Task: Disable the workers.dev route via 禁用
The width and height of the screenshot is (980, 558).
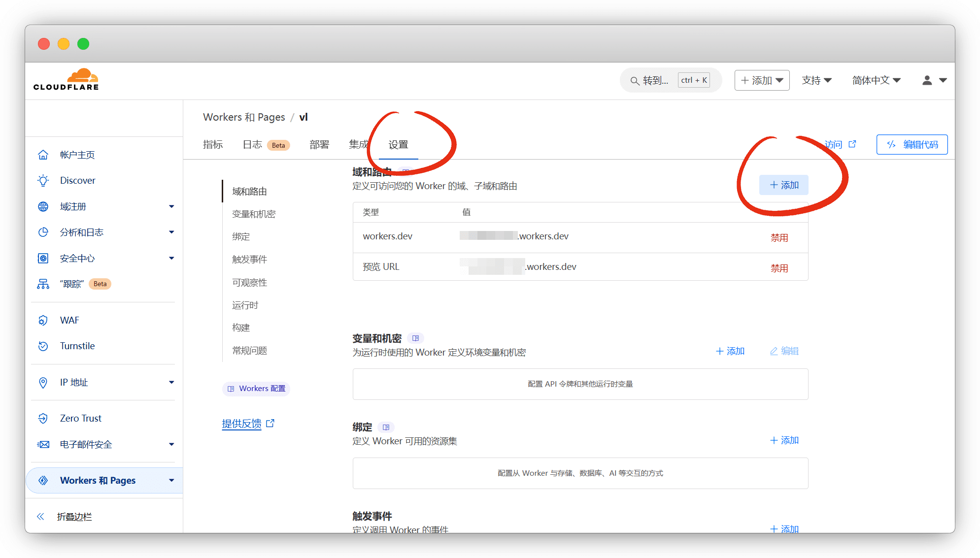Action: (779, 237)
